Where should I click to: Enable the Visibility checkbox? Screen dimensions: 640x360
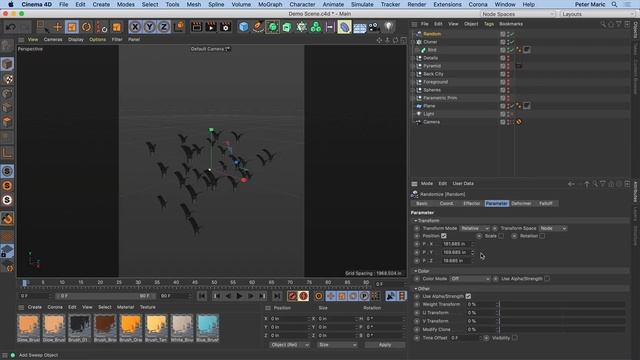[515, 338]
